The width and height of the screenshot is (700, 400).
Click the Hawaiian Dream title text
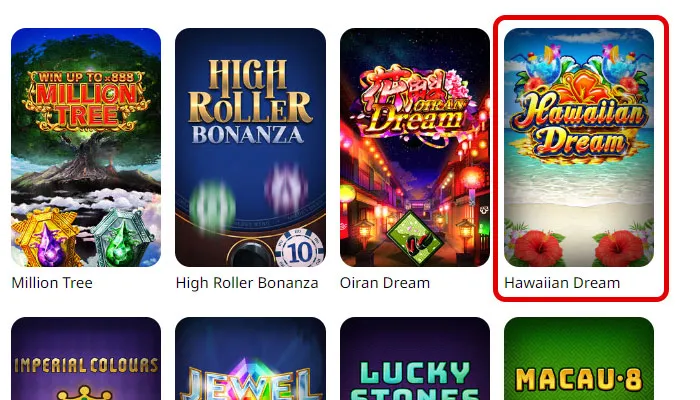click(562, 283)
